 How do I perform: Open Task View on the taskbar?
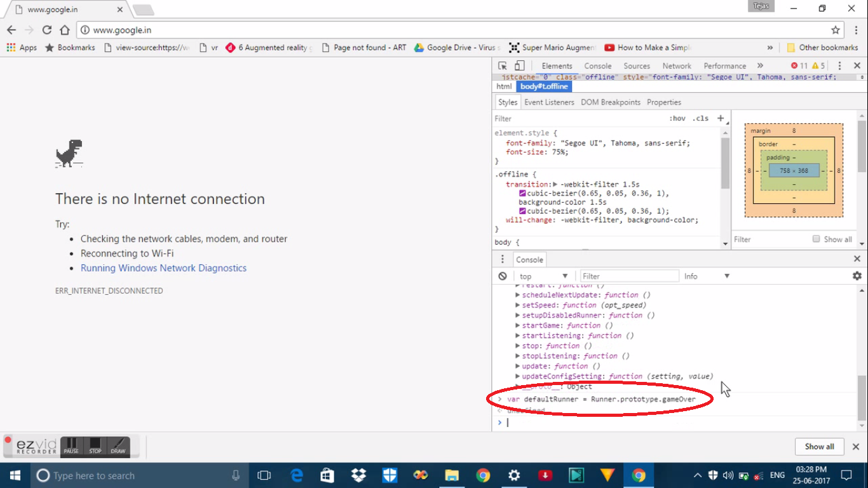click(264, 475)
